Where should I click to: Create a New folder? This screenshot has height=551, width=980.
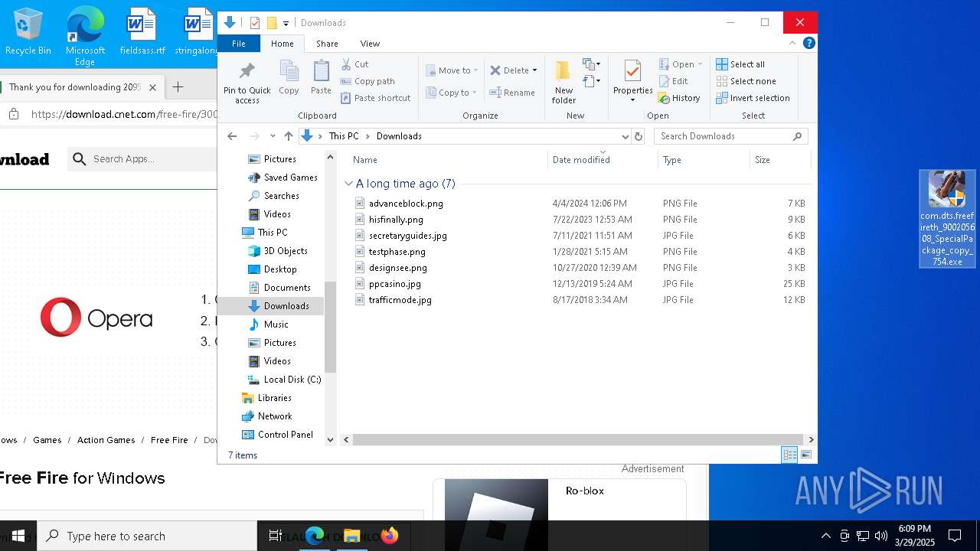click(563, 83)
